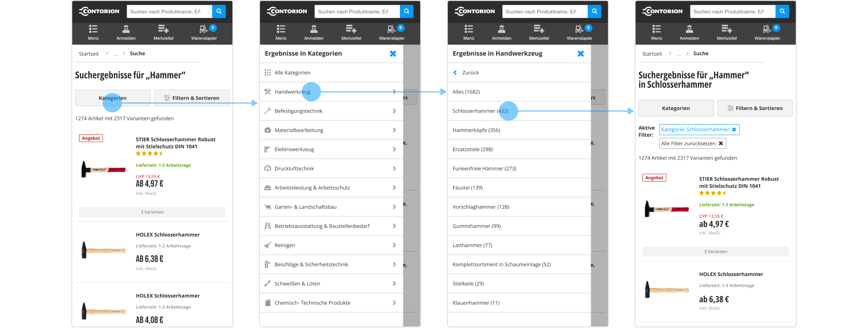Click 3 Varianten bar in fourth screen

point(715,252)
